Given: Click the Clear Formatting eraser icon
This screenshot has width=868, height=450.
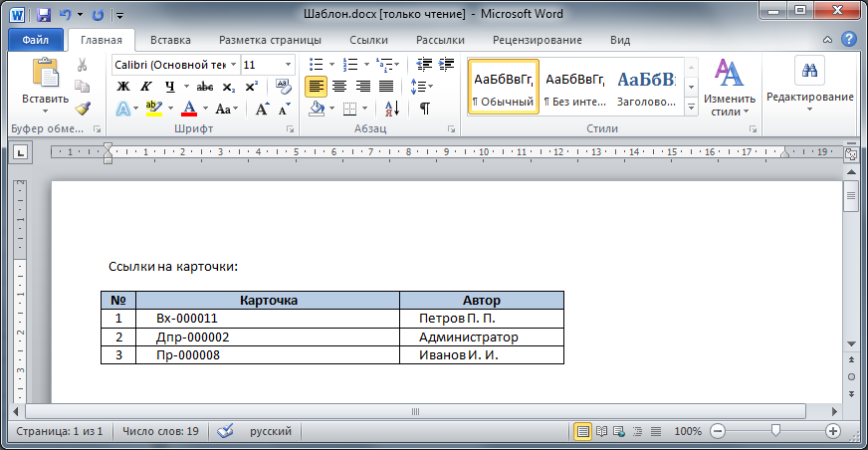Looking at the screenshot, I should (284, 87).
